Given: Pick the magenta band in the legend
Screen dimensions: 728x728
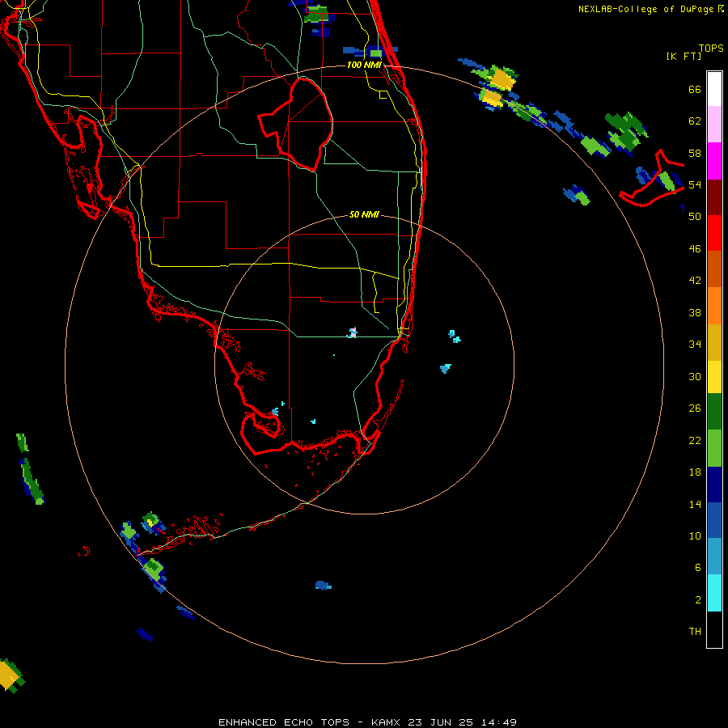Looking at the screenshot, I should click(714, 161).
